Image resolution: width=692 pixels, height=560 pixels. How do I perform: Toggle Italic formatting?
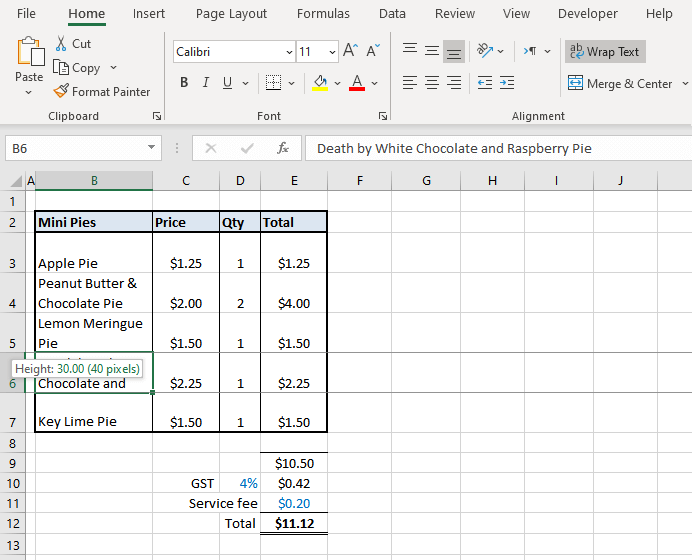(206, 83)
